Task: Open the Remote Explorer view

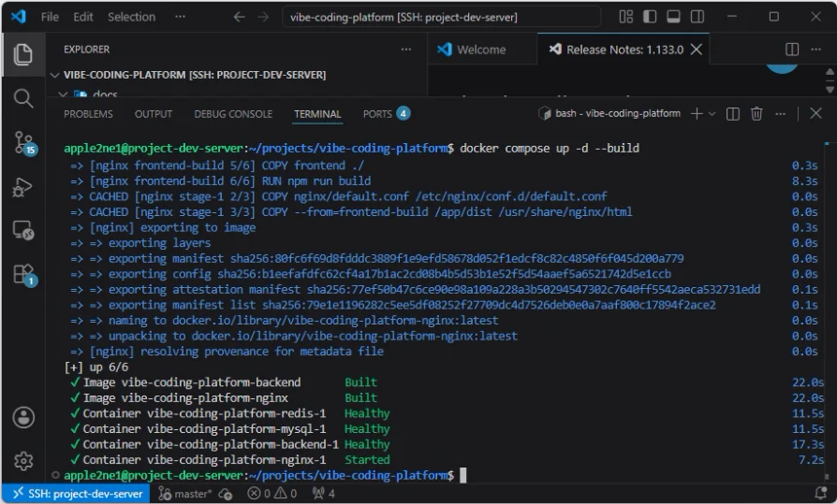Action: point(23,231)
